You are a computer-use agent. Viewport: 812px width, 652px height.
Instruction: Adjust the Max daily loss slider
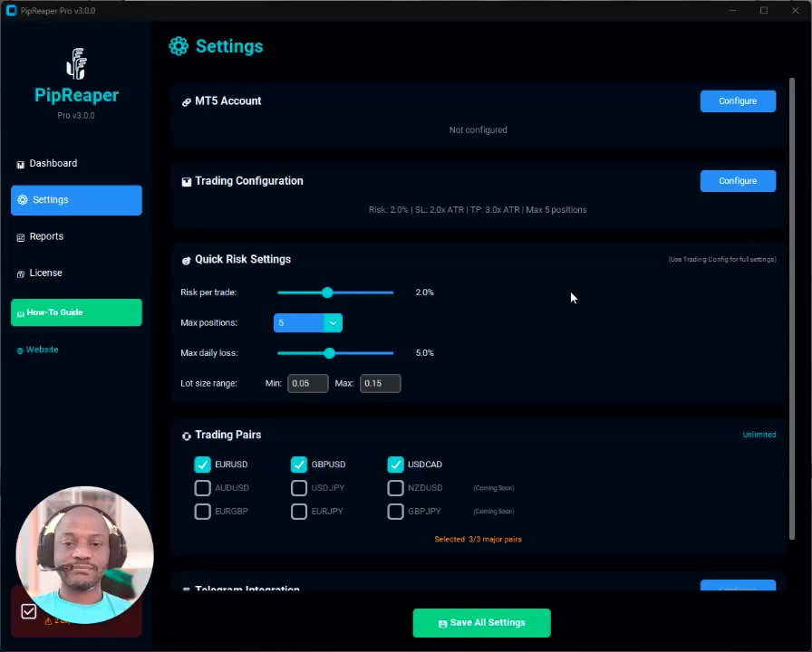(x=335, y=353)
